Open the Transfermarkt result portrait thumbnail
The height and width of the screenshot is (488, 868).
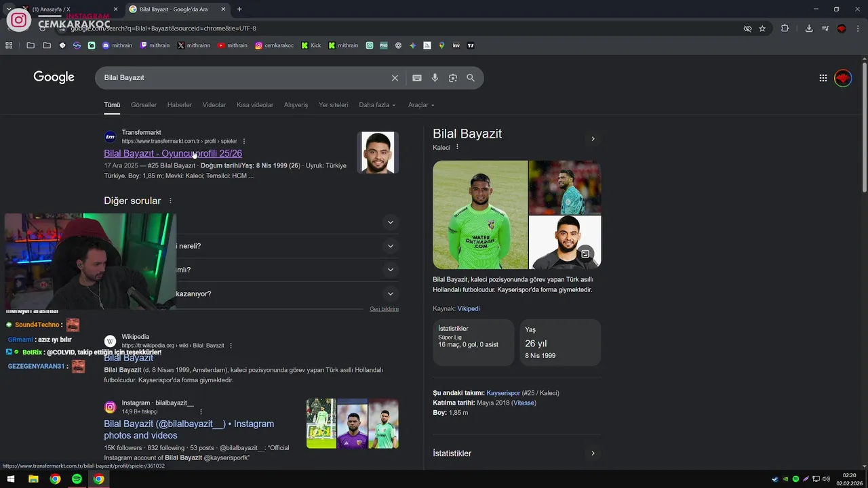point(378,152)
